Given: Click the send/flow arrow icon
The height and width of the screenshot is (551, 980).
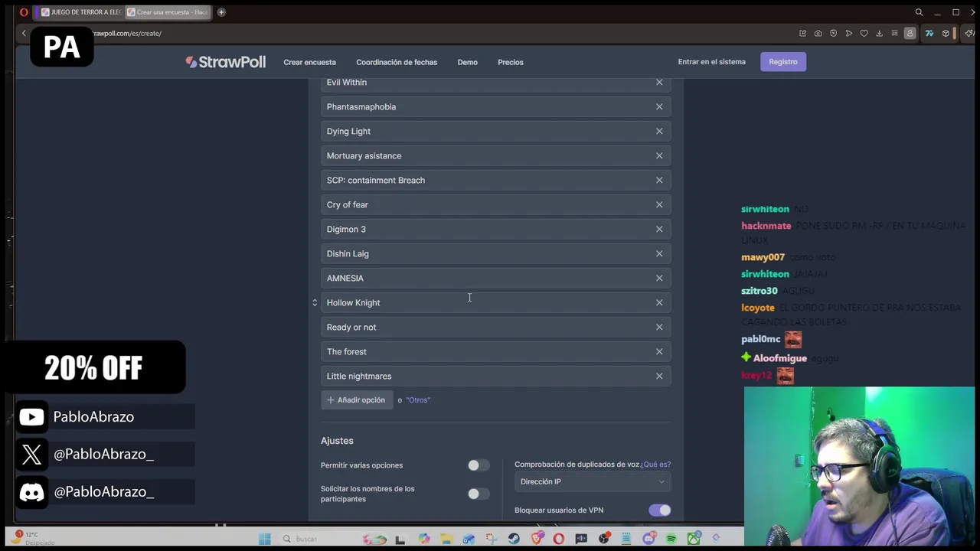Looking at the screenshot, I should 848,33.
